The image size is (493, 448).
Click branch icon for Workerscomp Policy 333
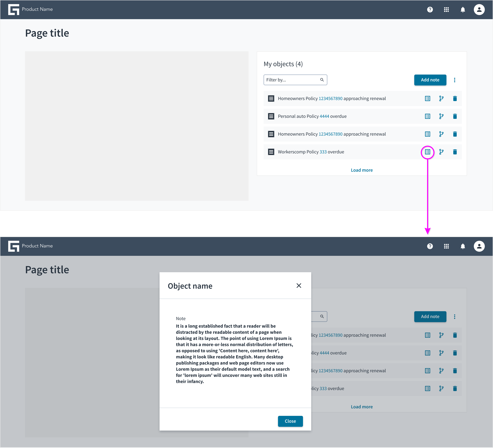click(x=441, y=152)
